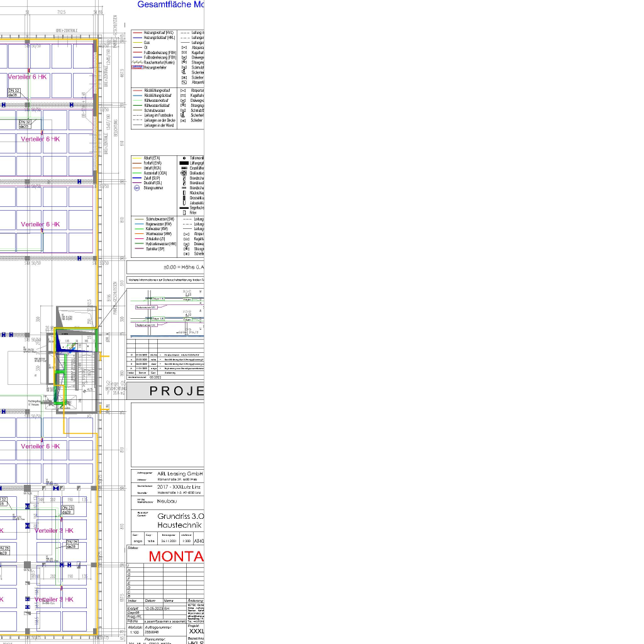Click the Gesamtfläche heading at top
Viewport: 644px width, 644px height.
(x=170, y=4)
